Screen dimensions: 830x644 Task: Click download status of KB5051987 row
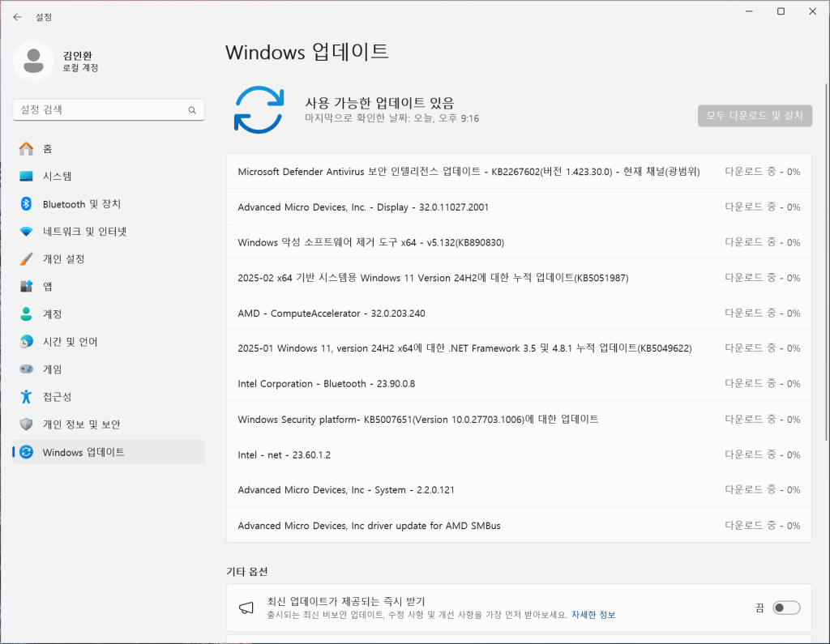click(x=762, y=277)
